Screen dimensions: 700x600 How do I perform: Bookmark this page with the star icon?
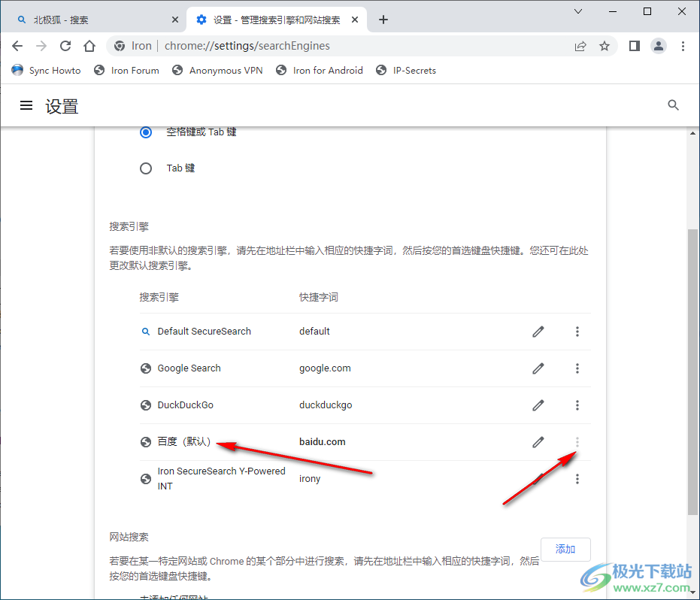(605, 46)
